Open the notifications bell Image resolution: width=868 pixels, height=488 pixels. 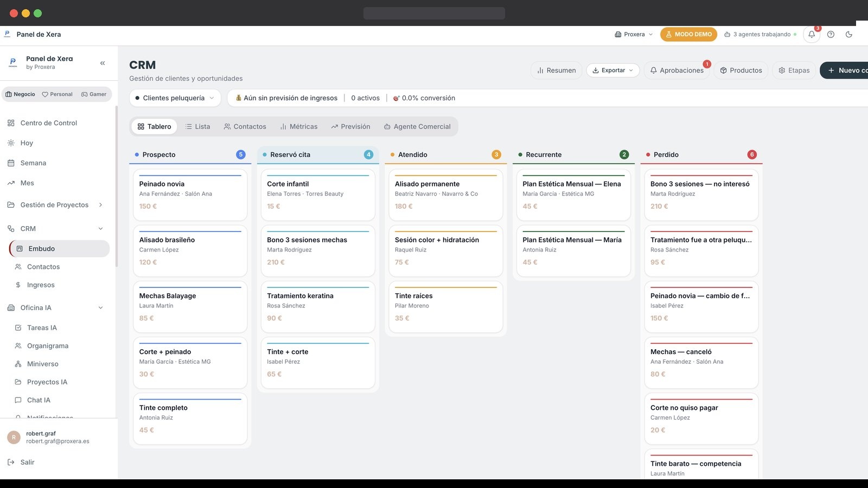(812, 34)
